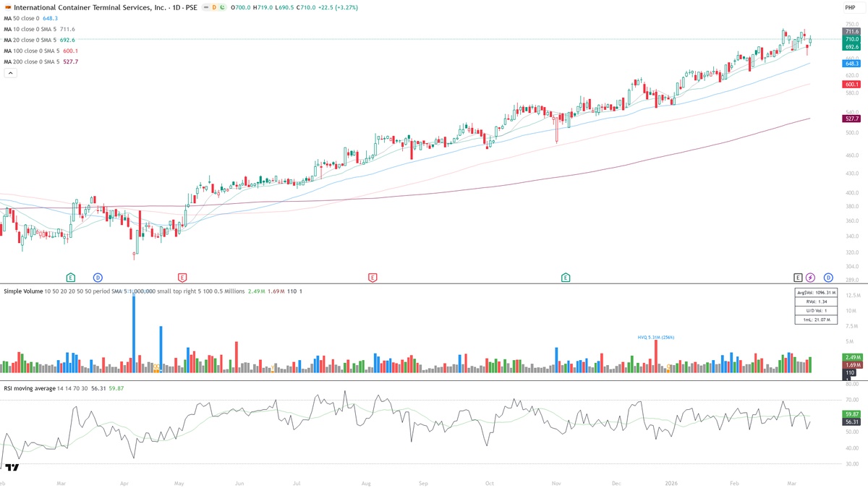868x488 pixels.
Task: Click the 56.31 RSI value scale label
Action: point(851,421)
